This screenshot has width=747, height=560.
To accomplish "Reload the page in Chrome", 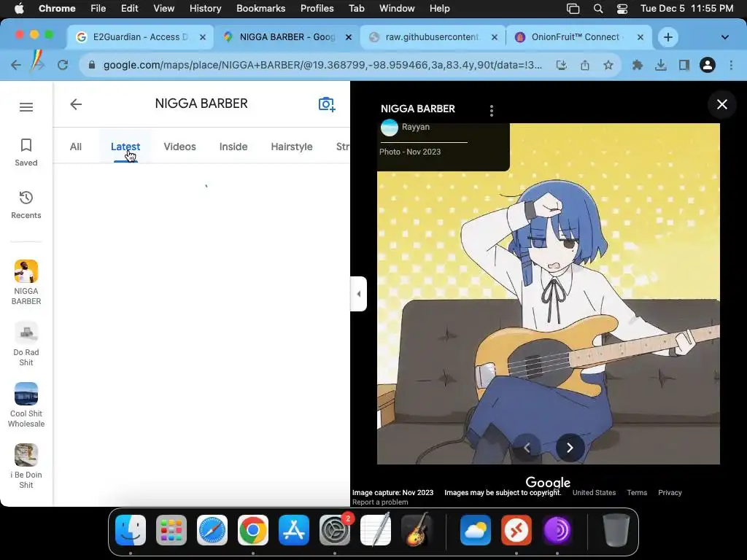I will [x=63, y=65].
